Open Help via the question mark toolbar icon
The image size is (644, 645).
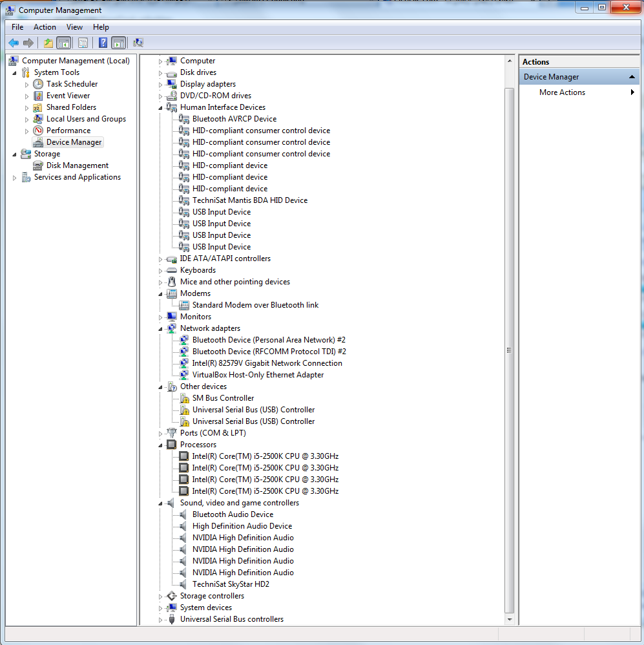(103, 43)
